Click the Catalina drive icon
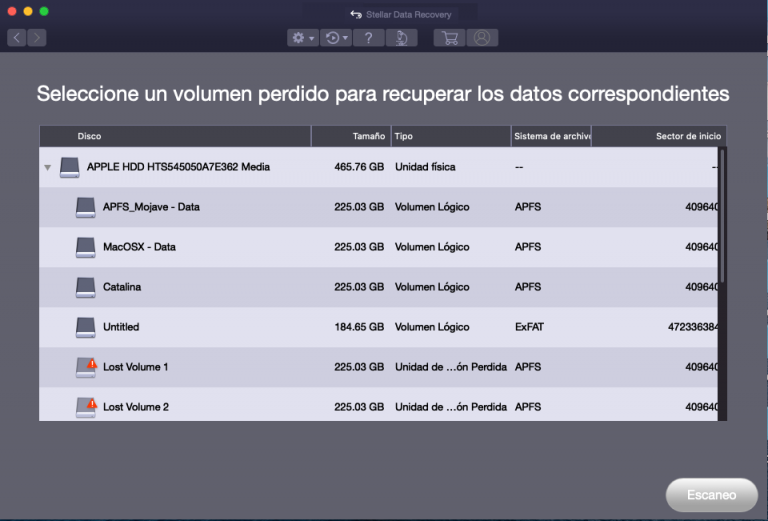 pyautogui.click(x=86, y=287)
